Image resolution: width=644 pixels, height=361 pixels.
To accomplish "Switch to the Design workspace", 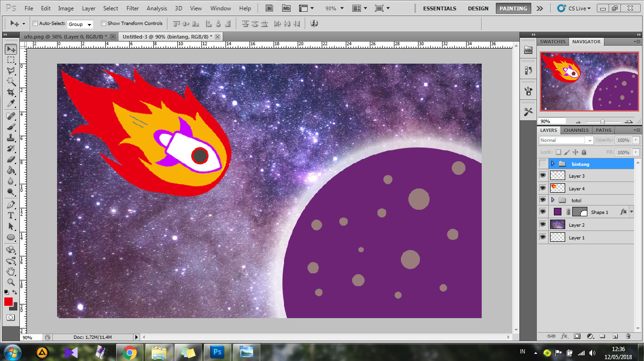I will [478, 8].
